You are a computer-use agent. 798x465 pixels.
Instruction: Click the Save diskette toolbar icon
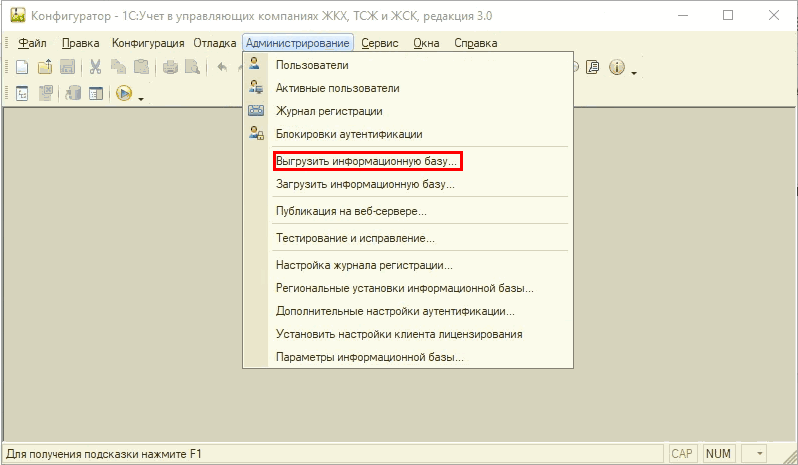click(x=68, y=67)
